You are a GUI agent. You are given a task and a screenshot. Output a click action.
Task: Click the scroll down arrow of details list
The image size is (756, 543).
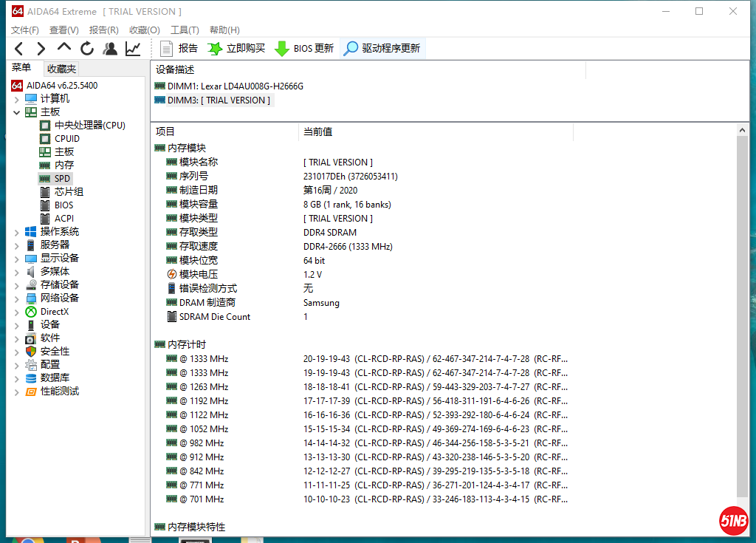coord(742,528)
